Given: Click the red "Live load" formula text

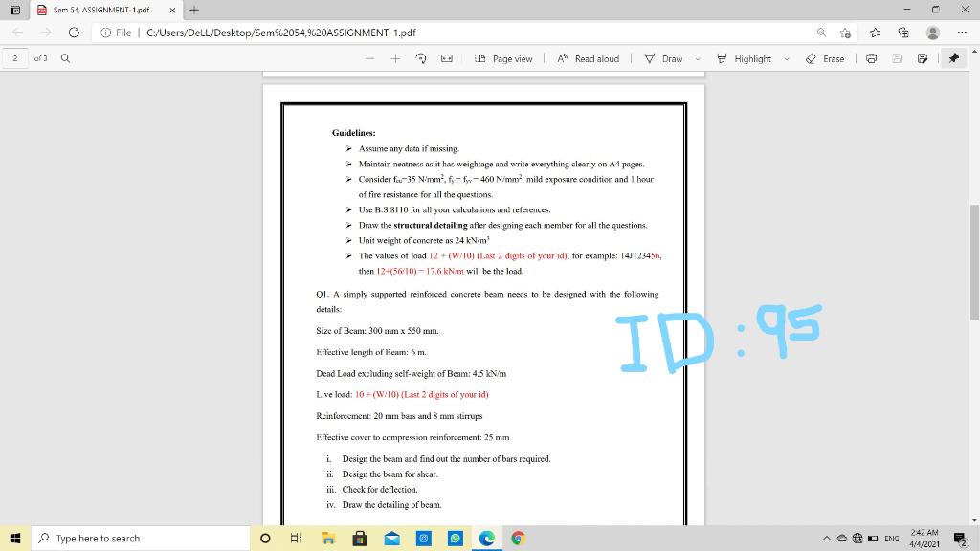Looking at the screenshot, I should point(422,395).
